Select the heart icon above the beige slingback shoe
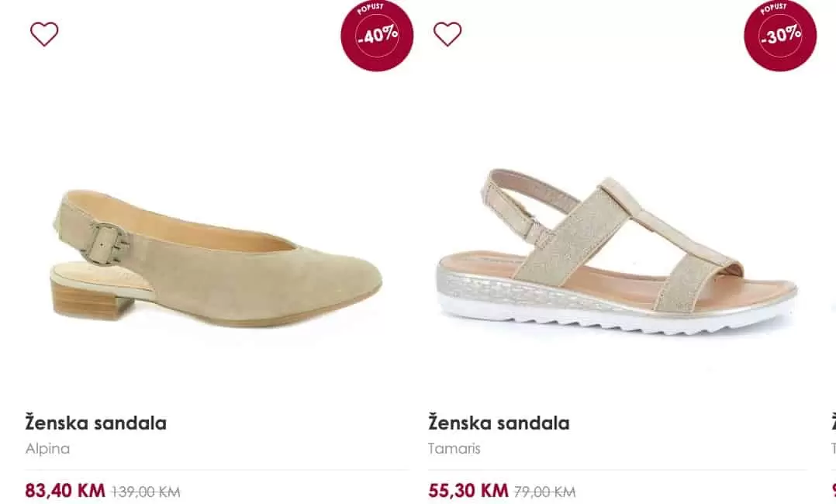Viewport: 836px width, 504px height. (x=44, y=34)
